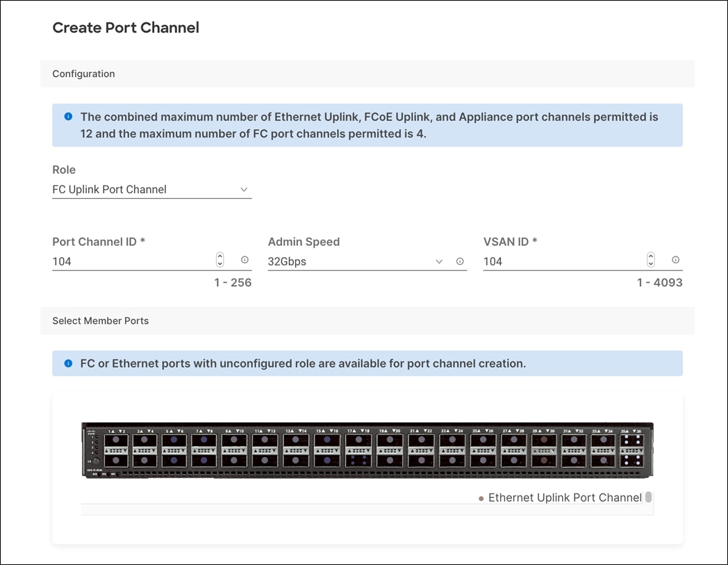Image resolution: width=728 pixels, height=565 pixels.
Task: Click the Ethernet Uplink Port Channel legend label
Action: tap(565, 498)
